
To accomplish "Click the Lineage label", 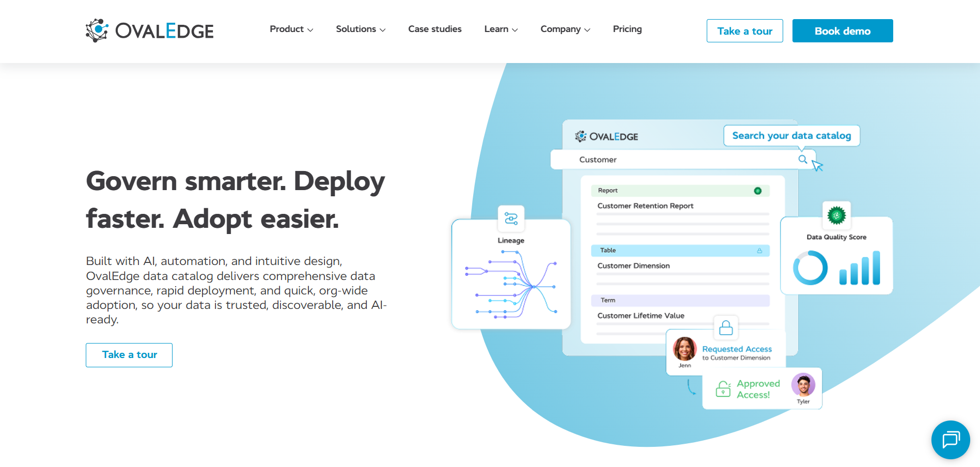I will click(x=511, y=240).
